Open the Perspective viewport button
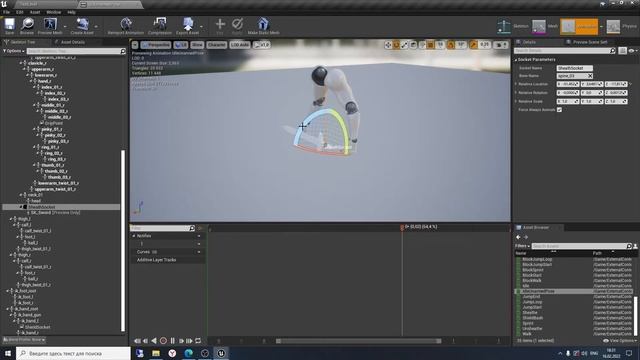 tap(156, 45)
